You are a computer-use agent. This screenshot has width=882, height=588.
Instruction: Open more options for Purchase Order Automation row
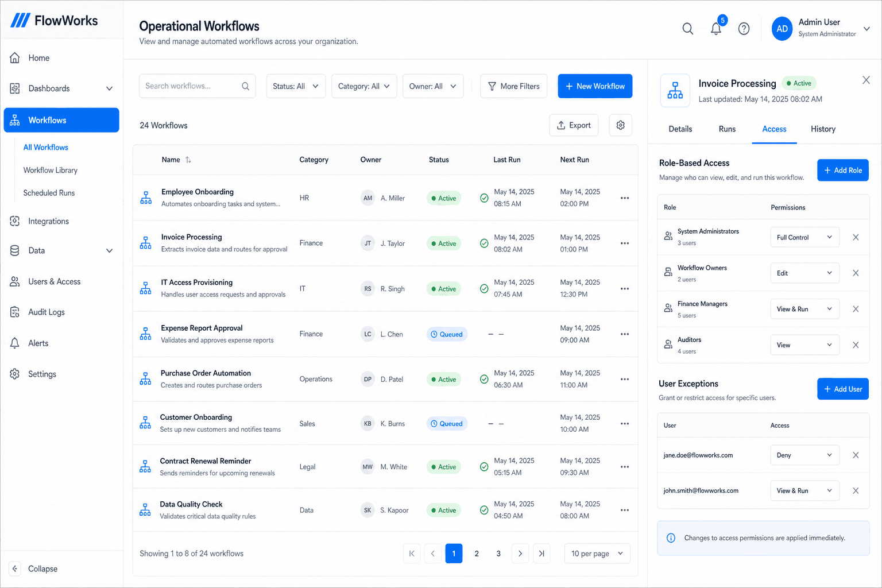(625, 380)
